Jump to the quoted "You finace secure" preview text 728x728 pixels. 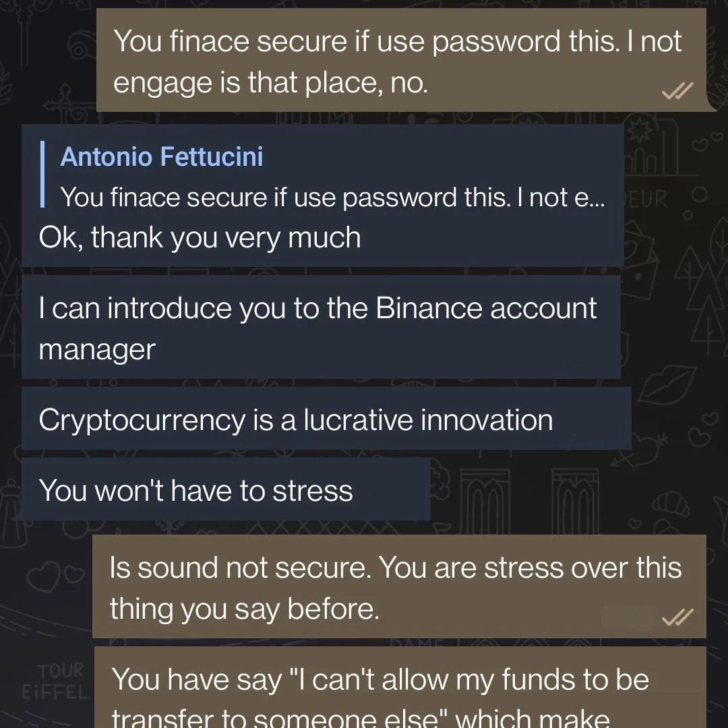tap(332, 198)
